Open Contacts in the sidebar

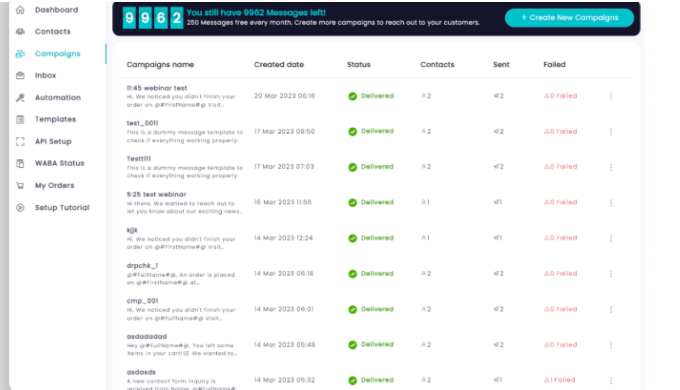coord(52,31)
